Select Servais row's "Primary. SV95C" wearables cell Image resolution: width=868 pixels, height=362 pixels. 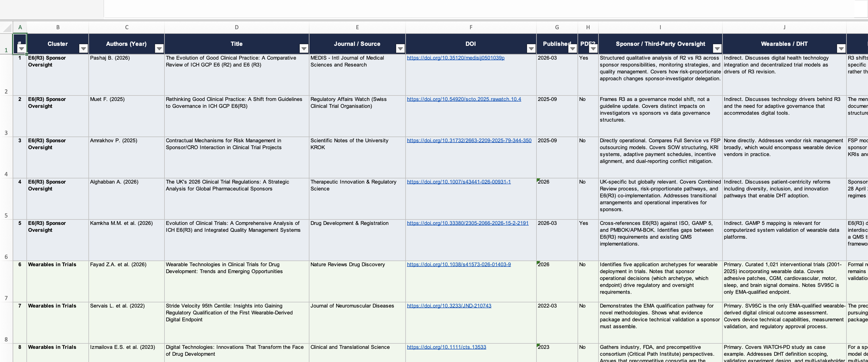click(784, 322)
